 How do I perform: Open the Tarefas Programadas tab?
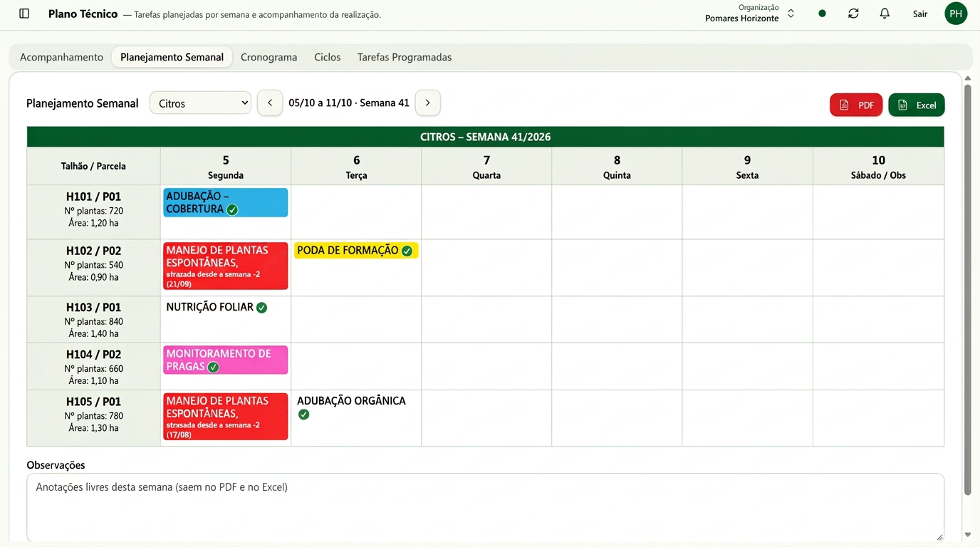pyautogui.click(x=405, y=57)
